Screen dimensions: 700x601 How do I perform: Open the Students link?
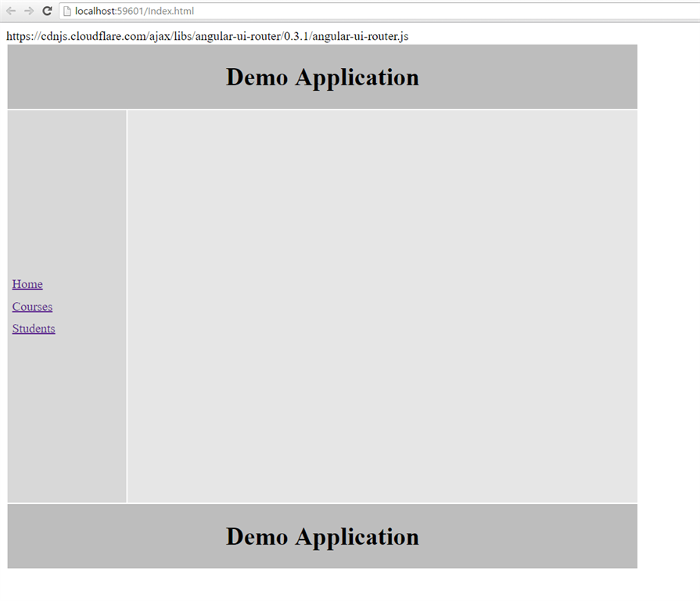pyautogui.click(x=34, y=329)
